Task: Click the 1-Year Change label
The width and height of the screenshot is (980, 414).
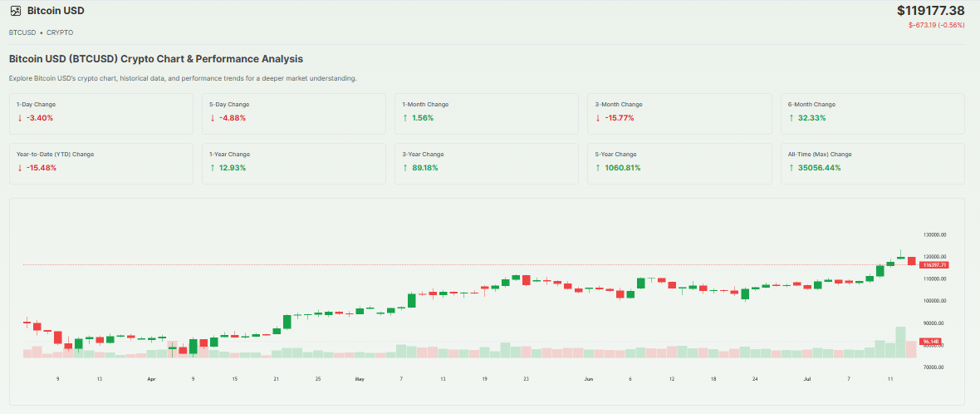Action: click(x=231, y=154)
